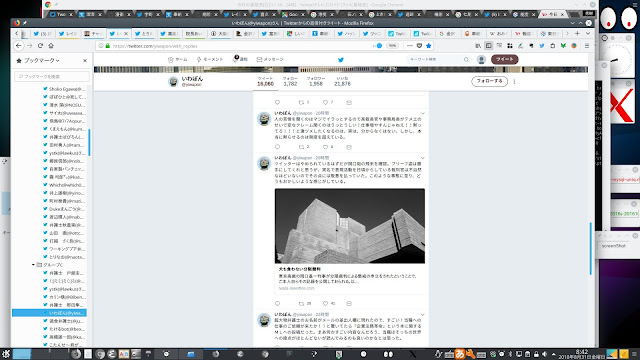Open the list all tabs dropdown arrow
This screenshot has height=360, width=640.
click(588, 33)
